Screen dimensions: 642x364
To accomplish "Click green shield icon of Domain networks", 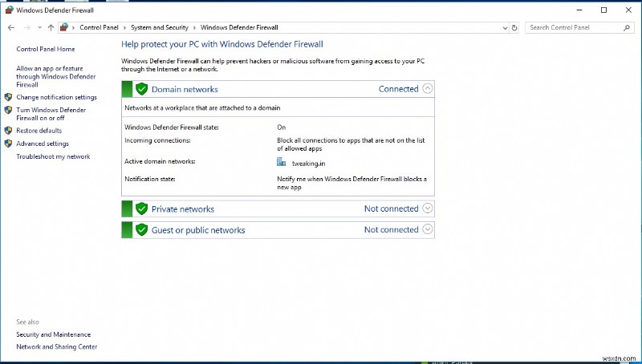I will coord(142,89).
